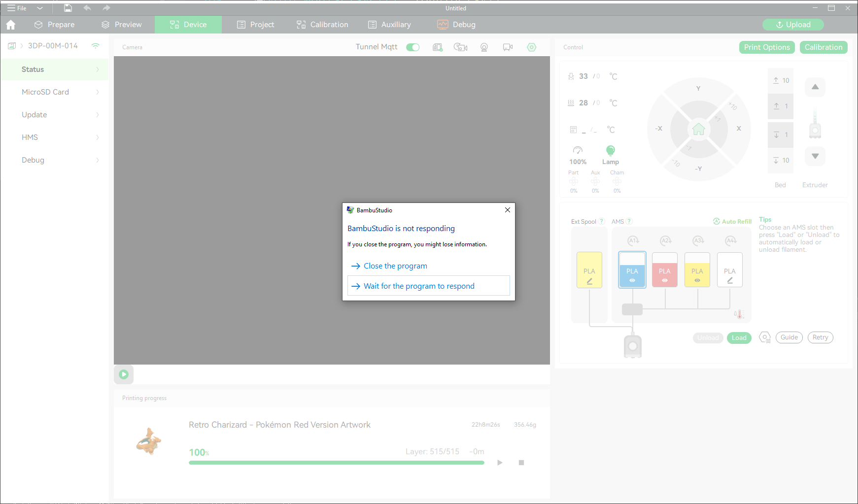Image resolution: width=858 pixels, height=504 pixels.
Task: Click the Aux fan icon
Action: 595,182
